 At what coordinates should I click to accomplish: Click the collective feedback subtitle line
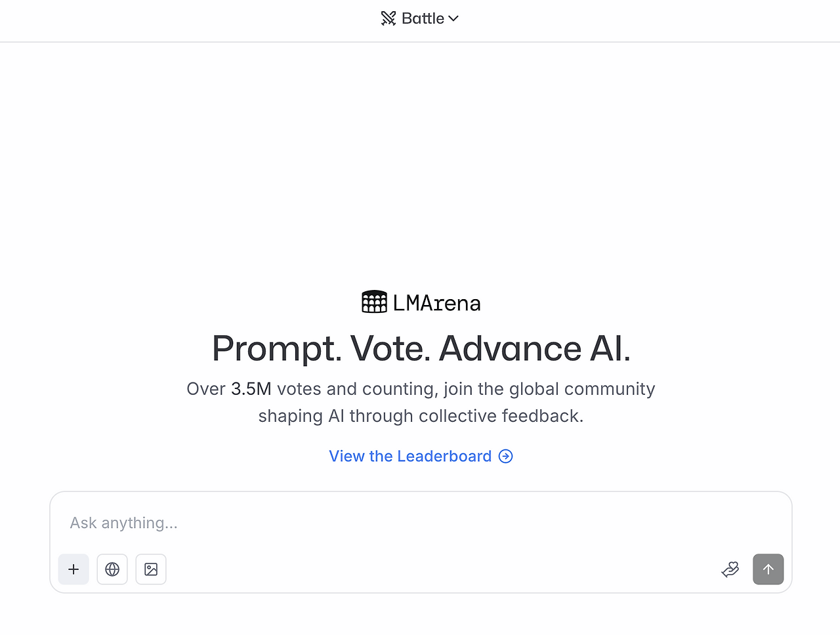pos(421,416)
